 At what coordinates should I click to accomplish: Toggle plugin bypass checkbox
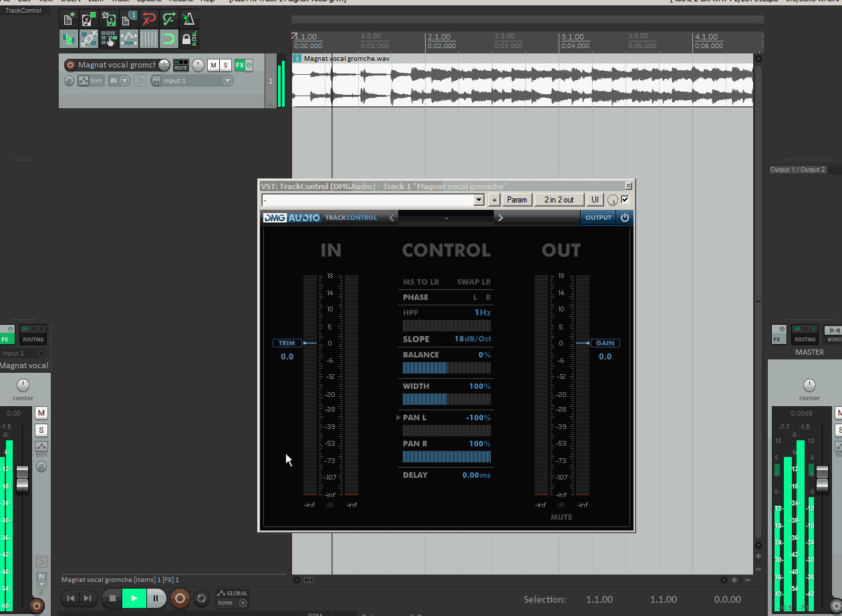pos(625,200)
